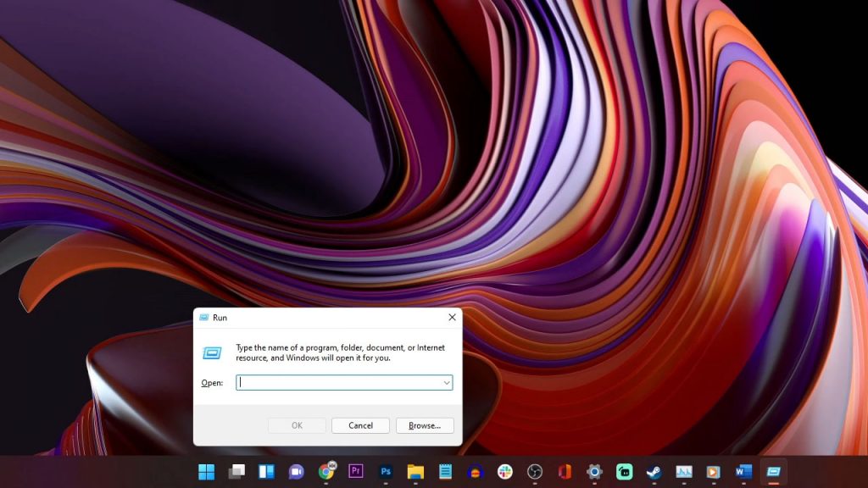
Task: Open the performance monitor graph icon
Action: pyautogui.click(x=684, y=471)
